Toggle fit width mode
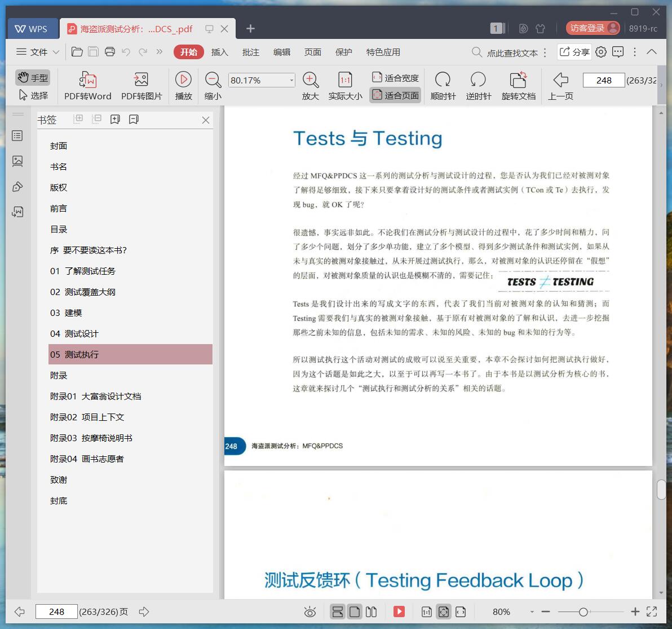 pyautogui.click(x=395, y=78)
